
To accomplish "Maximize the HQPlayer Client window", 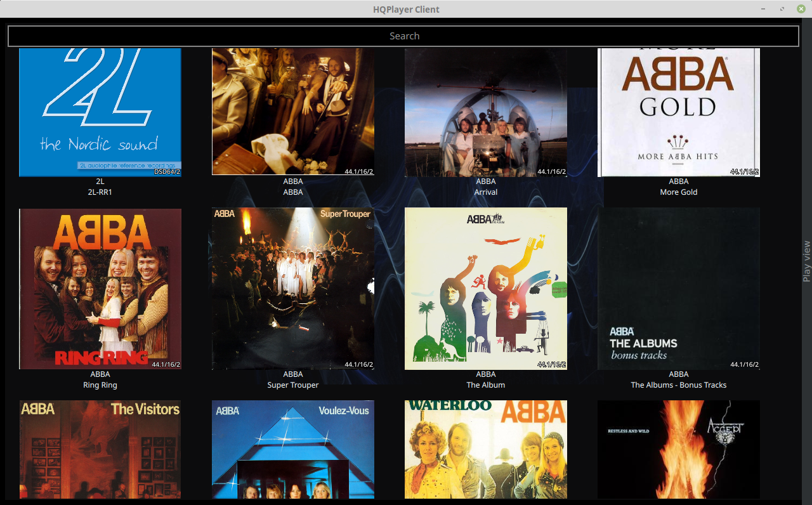I will point(782,9).
